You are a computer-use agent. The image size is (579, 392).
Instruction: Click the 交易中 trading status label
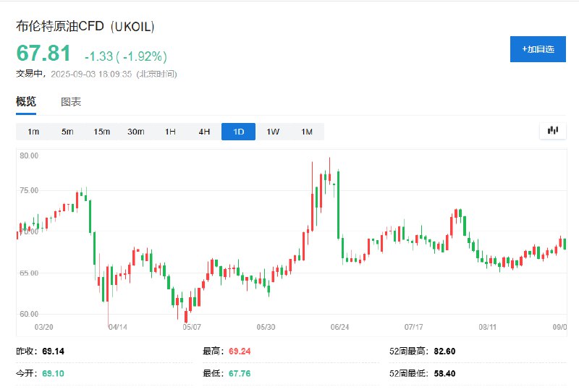pyautogui.click(x=29, y=74)
